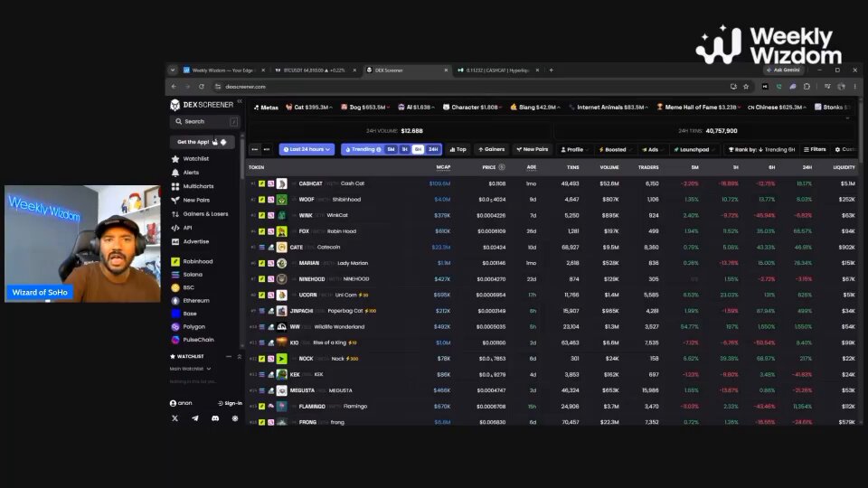Screen dimensions: 868x488
Task: Open the X (Twitter) icon
Action: click(175, 418)
